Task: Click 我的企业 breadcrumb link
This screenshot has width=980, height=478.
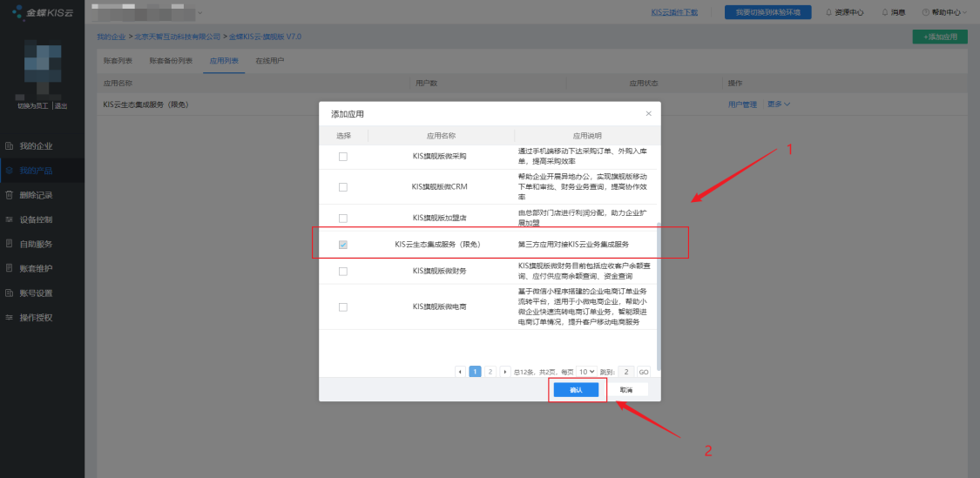Action: [x=112, y=37]
